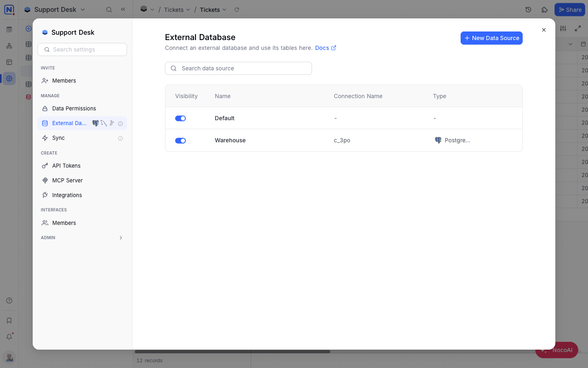Collapse the sidebar with double chevron
This screenshot has height=368, width=588.
click(123, 9)
